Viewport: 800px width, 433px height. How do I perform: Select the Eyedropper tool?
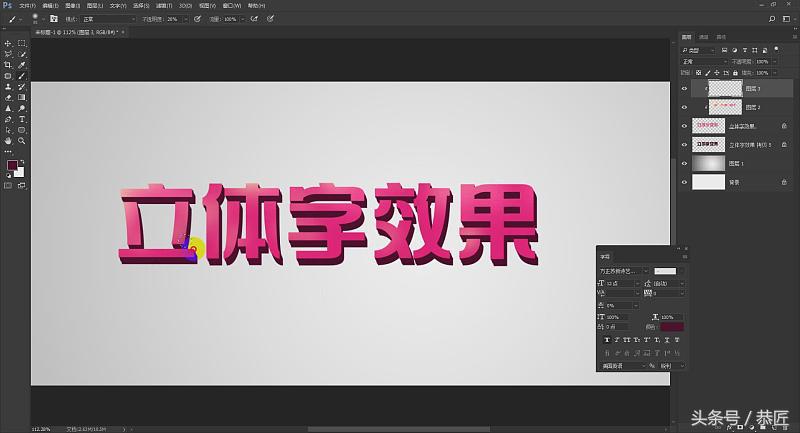[x=21, y=65]
